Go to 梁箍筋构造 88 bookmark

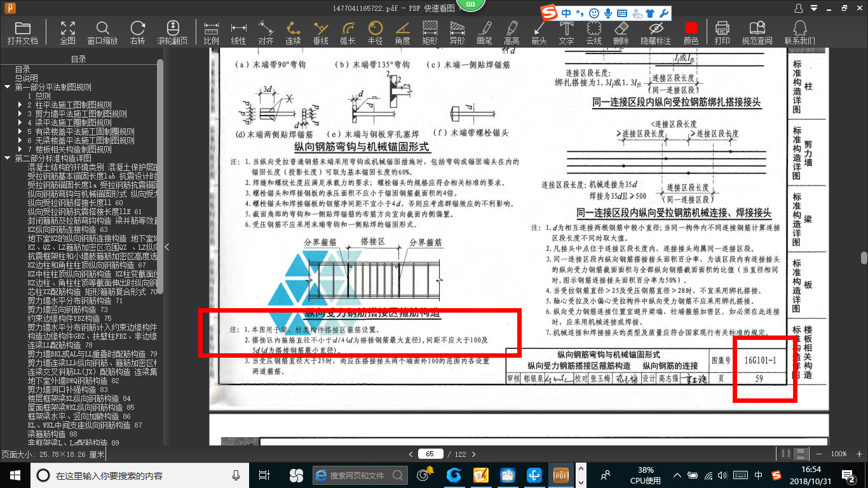[x=52, y=434]
